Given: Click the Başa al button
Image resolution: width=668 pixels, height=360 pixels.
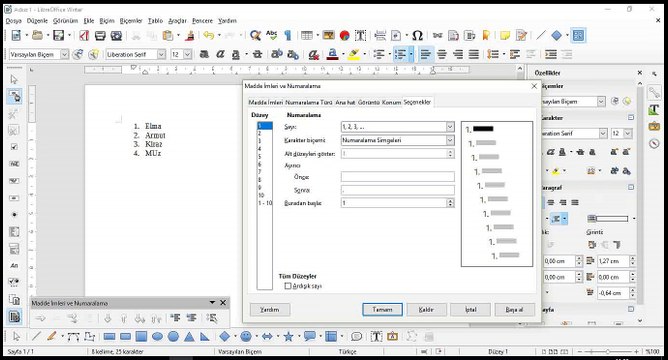Looking at the screenshot, I should pyautogui.click(x=515, y=310).
